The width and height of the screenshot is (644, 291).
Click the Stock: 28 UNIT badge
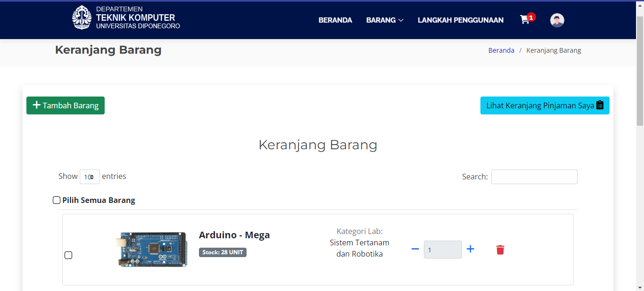click(x=223, y=252)
